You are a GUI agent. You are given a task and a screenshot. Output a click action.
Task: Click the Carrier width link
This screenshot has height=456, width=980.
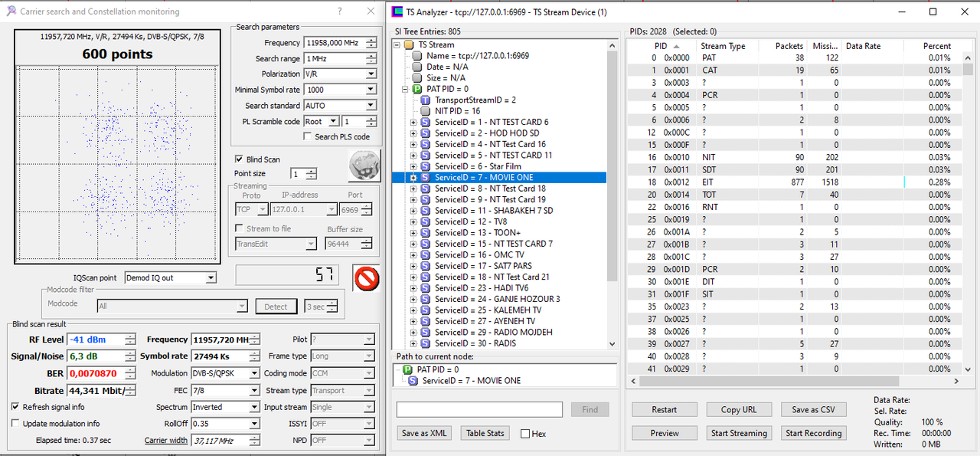coord(166,441)
